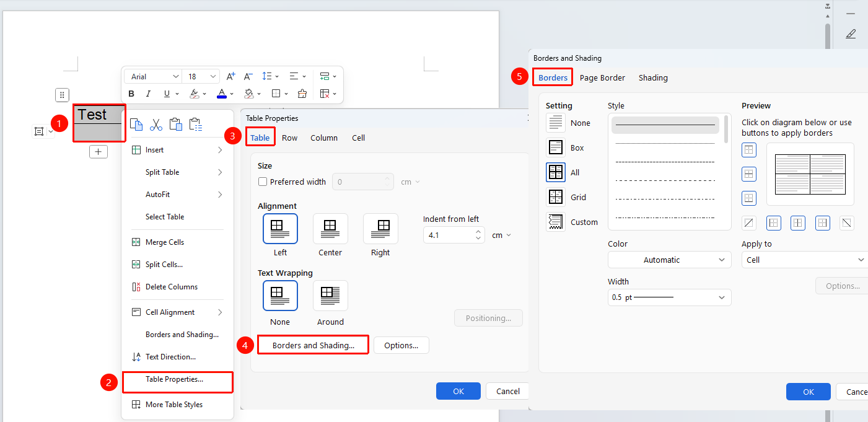Toggle bold formatting in floating toolbar
The height and width of the screenshot is (422, 868).
131,94
